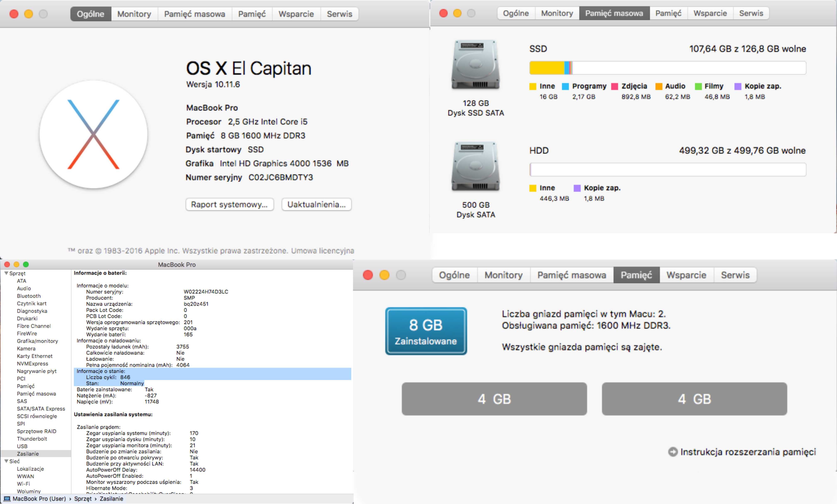Select Thunderbolt in sidebar

(32, 438)
